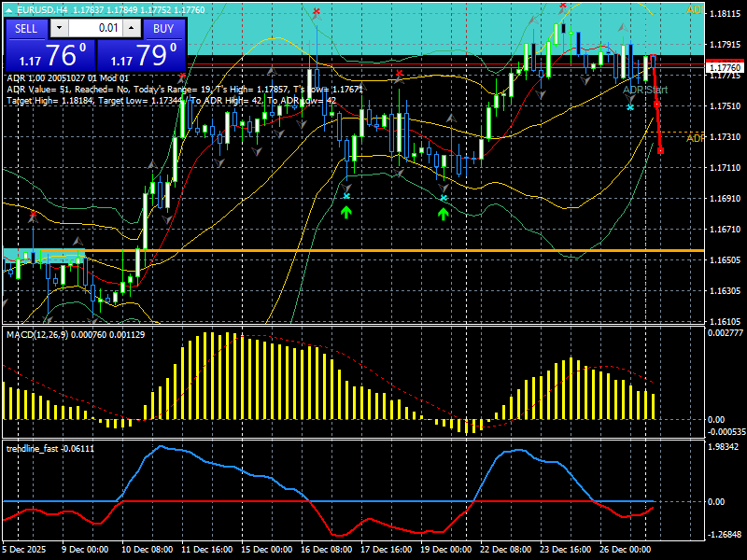
Task: Click the -0.000535 MACD scale value
Action: click(726, 432)
